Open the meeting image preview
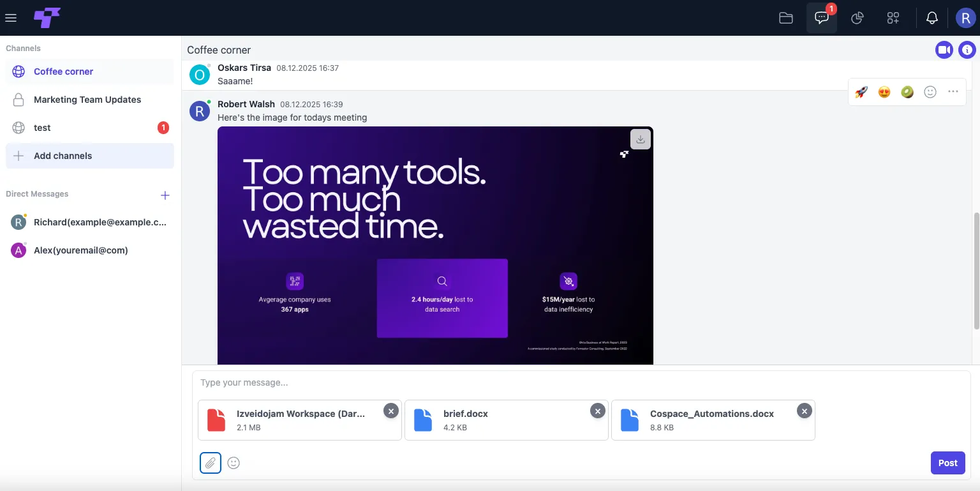Image resolution: width=980 pixels, height=491 pixels. pyautogui.click(x=435, y=246)
